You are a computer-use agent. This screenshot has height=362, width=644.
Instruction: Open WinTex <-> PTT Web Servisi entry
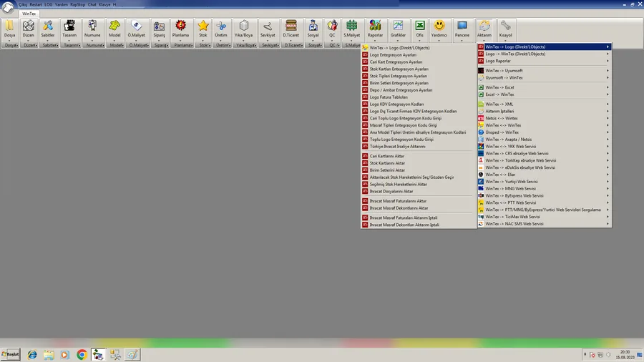(545, 202)
